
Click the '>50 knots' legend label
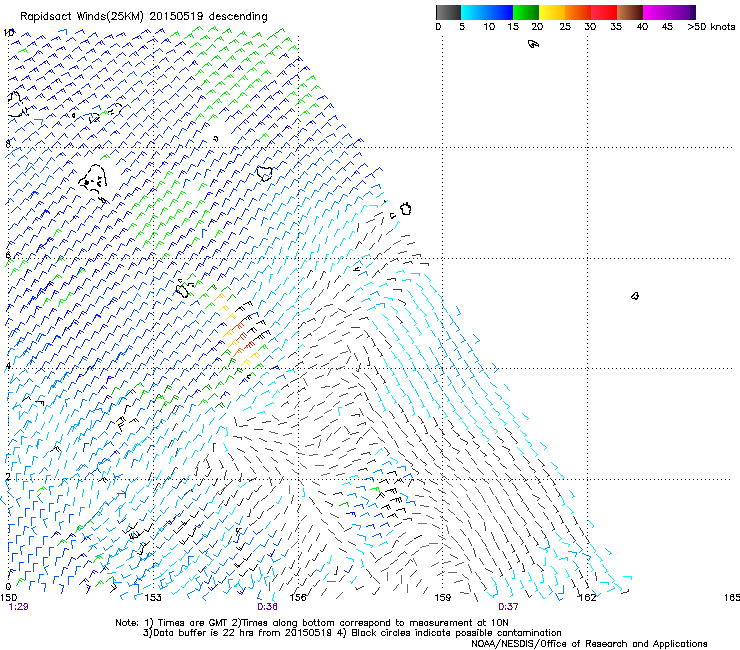click(x=711, y=27)
